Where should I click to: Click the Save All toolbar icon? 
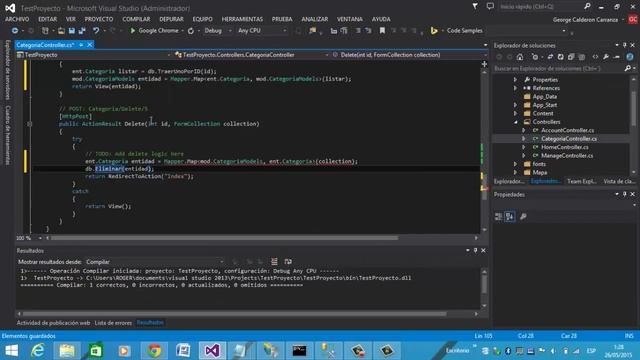click(x=82, y=31)
